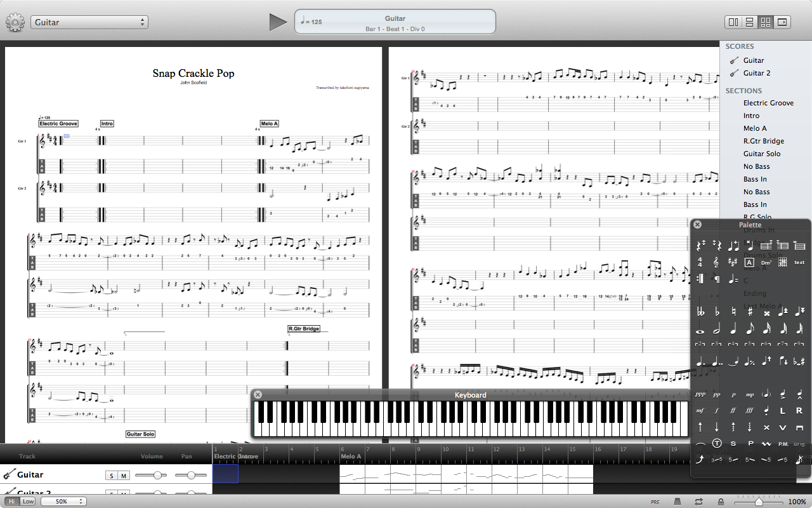Toggle left-hand fingering L in the Palette
The image size is (812, 508).
tap(783, 411)
